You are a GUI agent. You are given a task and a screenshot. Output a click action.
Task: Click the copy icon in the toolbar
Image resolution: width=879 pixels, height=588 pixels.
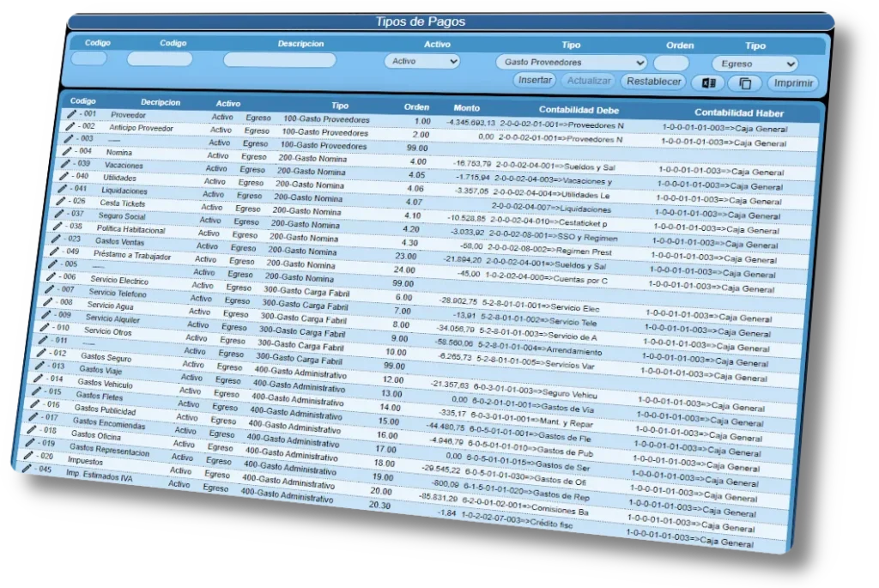point(744,82)
